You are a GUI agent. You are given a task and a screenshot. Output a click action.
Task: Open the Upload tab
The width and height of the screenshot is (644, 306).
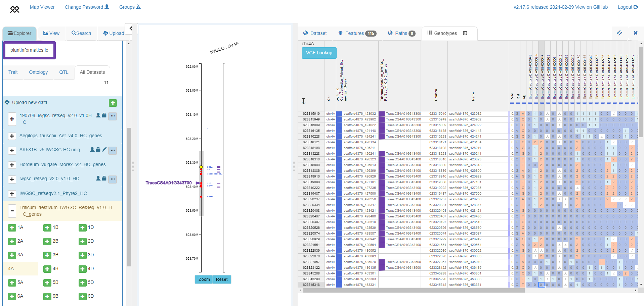(x=114, y=33)
